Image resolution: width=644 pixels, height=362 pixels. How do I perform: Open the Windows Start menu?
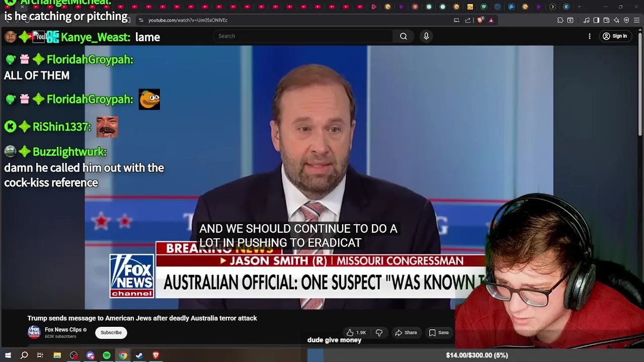click(8, 355)
